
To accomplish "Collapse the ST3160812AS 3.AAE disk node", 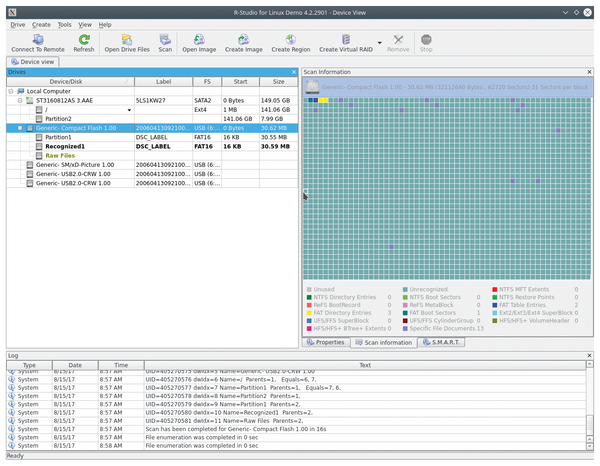I will (20, 101).
